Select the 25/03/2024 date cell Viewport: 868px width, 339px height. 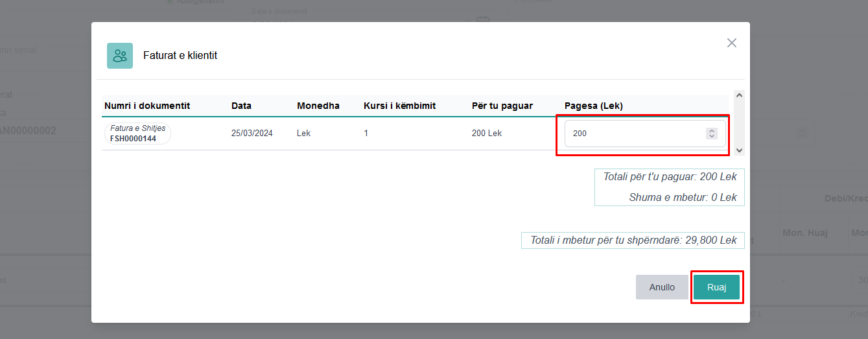point(252,134)
